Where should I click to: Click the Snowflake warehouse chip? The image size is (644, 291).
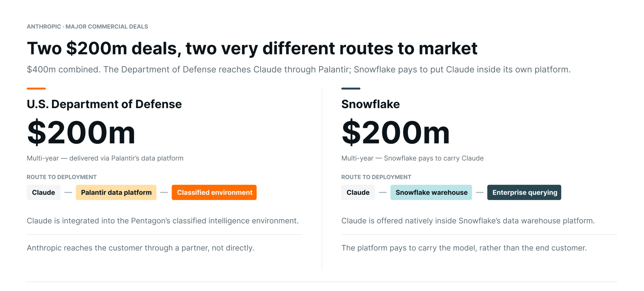point(431,192)
